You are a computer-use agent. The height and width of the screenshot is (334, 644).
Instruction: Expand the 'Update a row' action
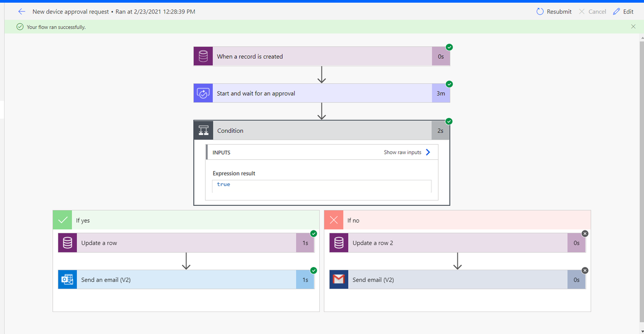[186, 243]
